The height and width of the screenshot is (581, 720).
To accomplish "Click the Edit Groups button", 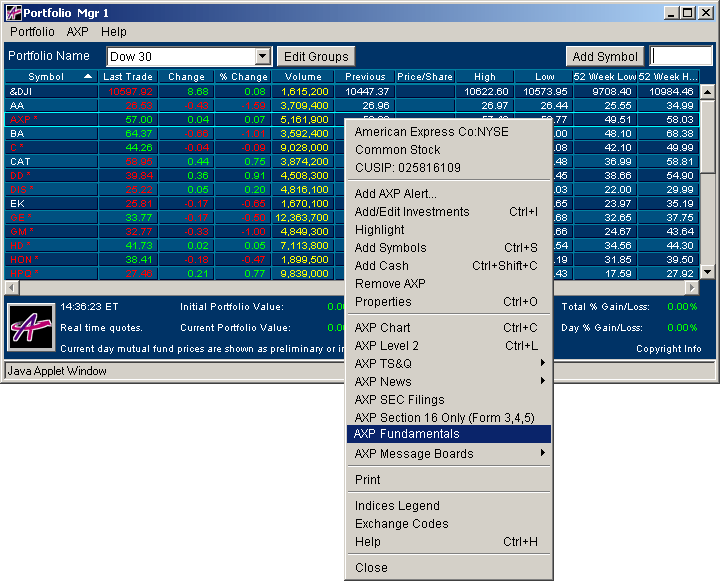I will [316, 57].
